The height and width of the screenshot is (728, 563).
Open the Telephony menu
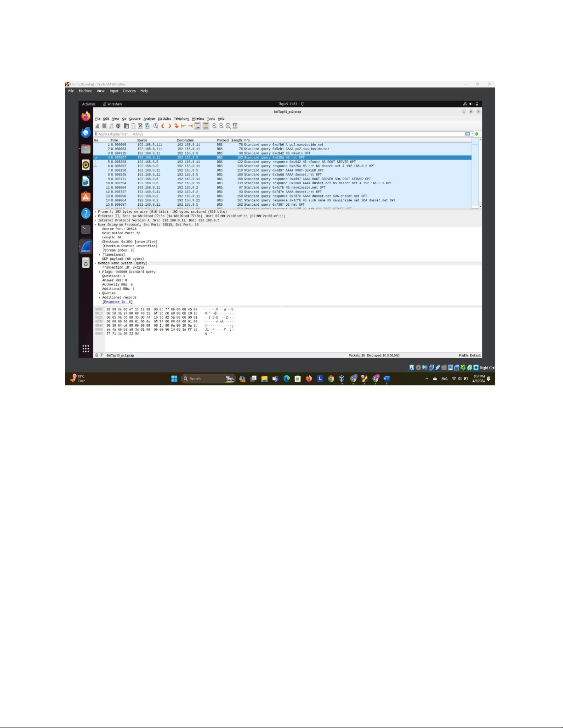(x=182, y=119)
